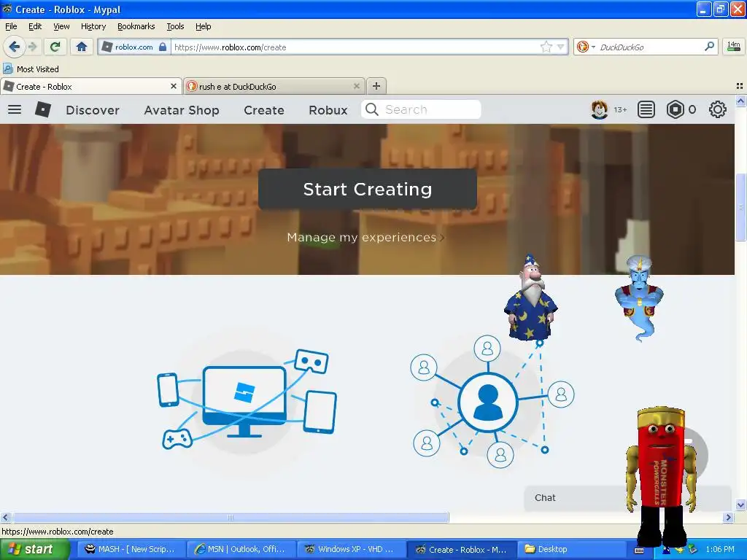Click the social network users illustration

click(492, 402)
